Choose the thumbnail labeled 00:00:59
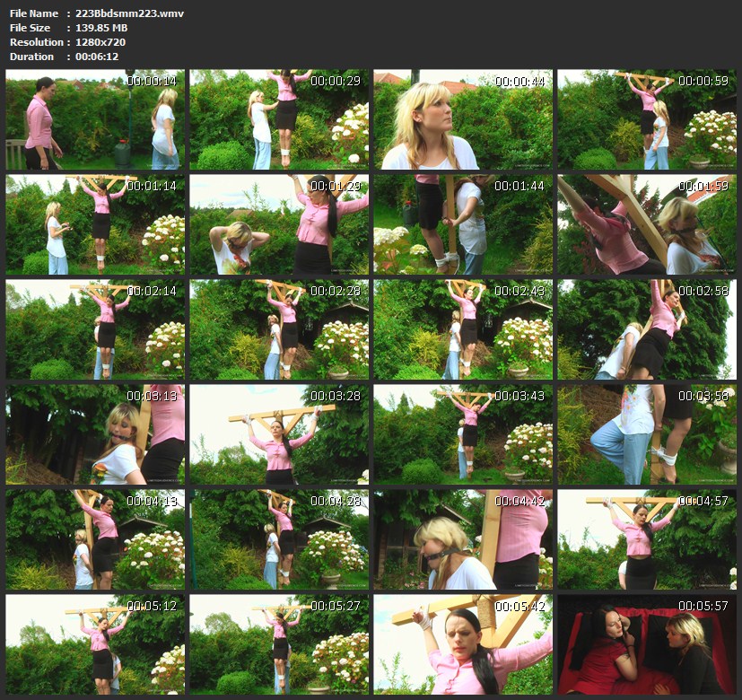The width and height of the screenshot is (742, 700). click(647, 119)
